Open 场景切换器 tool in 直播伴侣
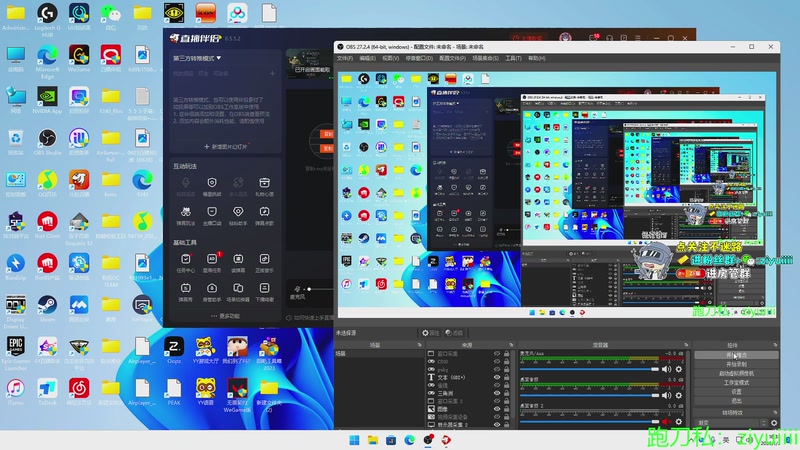Viewport: 800px width, 450px height. pyautogui.click(x=238, y=292)
